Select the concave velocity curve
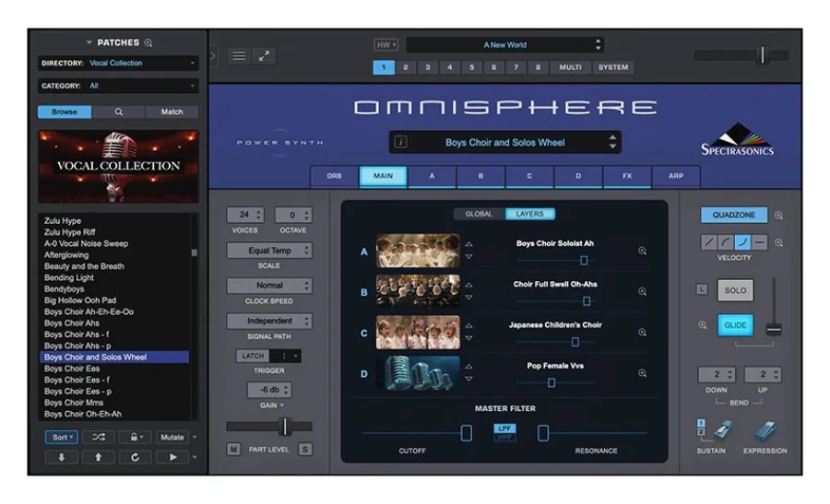Screen dimensions: 830x504 tap(742, 242)
